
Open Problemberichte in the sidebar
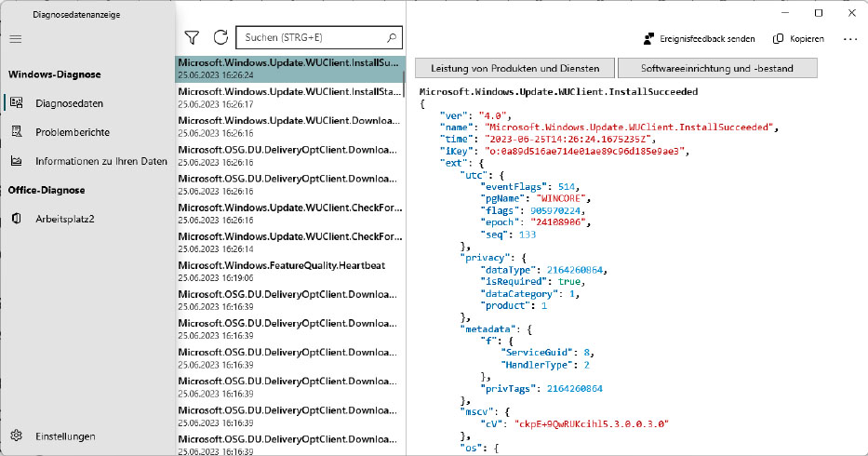[87, 132]
